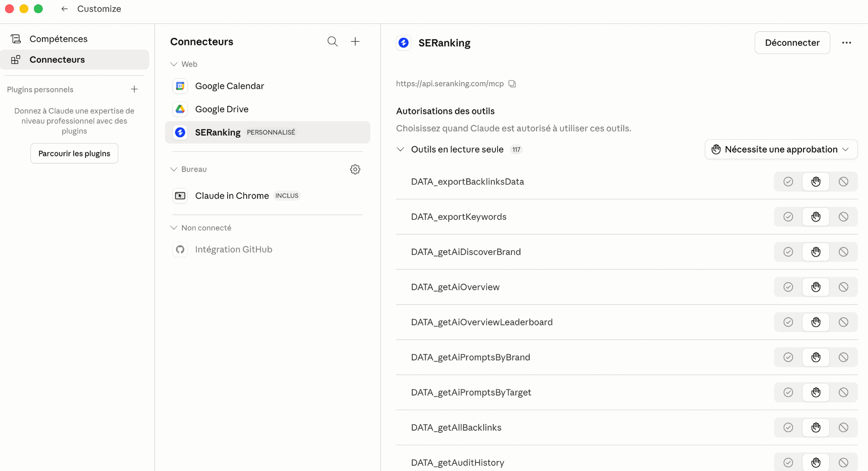Always allow DATA_exportBacklinksData

[x=788, y=182]
